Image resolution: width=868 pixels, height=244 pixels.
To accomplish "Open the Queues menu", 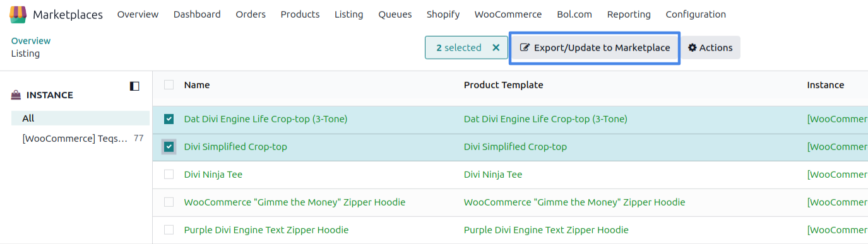I will click(x=395, y=15).
